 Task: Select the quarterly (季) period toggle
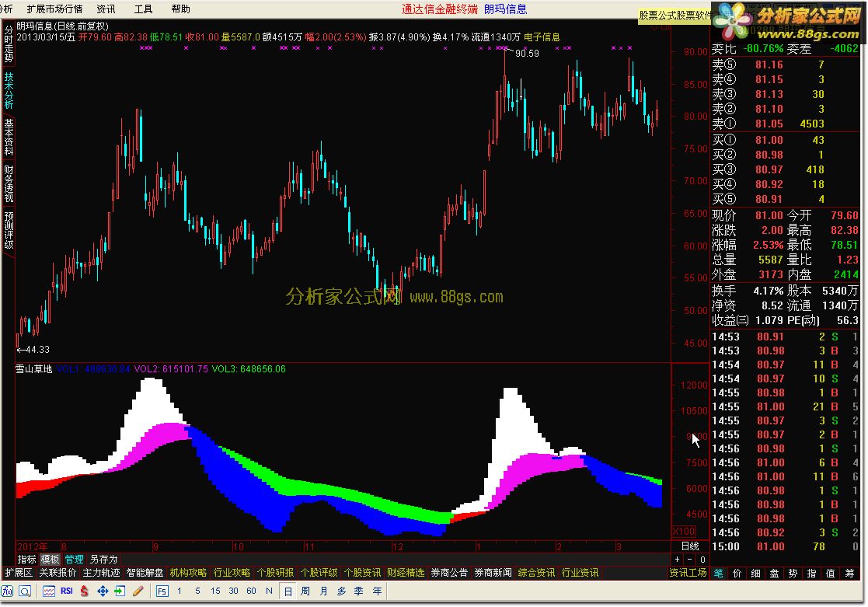[359, 591]
